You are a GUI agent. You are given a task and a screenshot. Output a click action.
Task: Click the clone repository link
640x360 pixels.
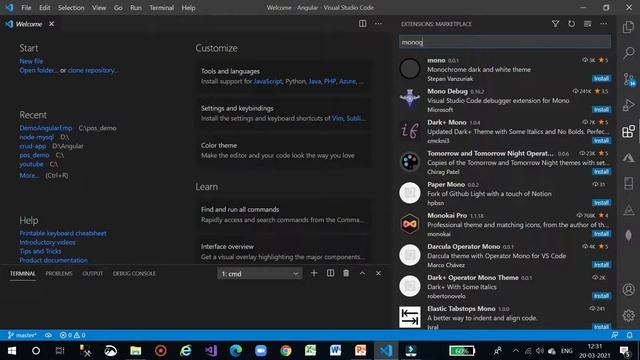click(93, 70)
